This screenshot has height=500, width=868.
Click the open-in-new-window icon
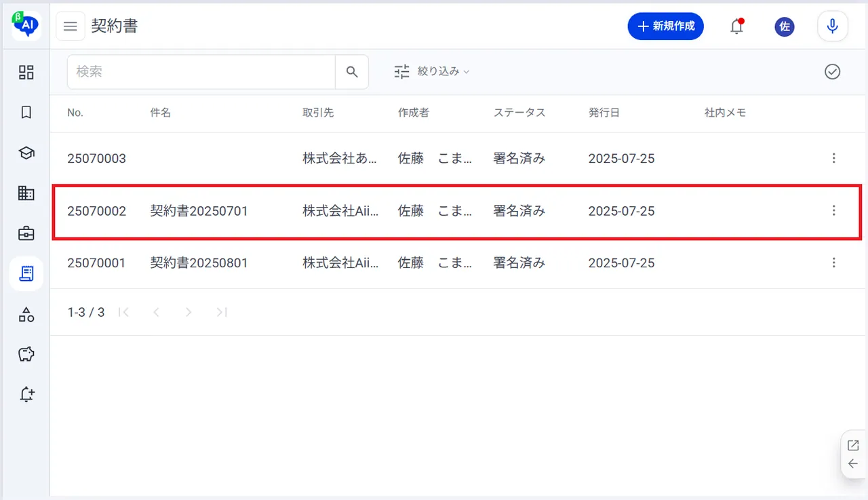(853, 446)
